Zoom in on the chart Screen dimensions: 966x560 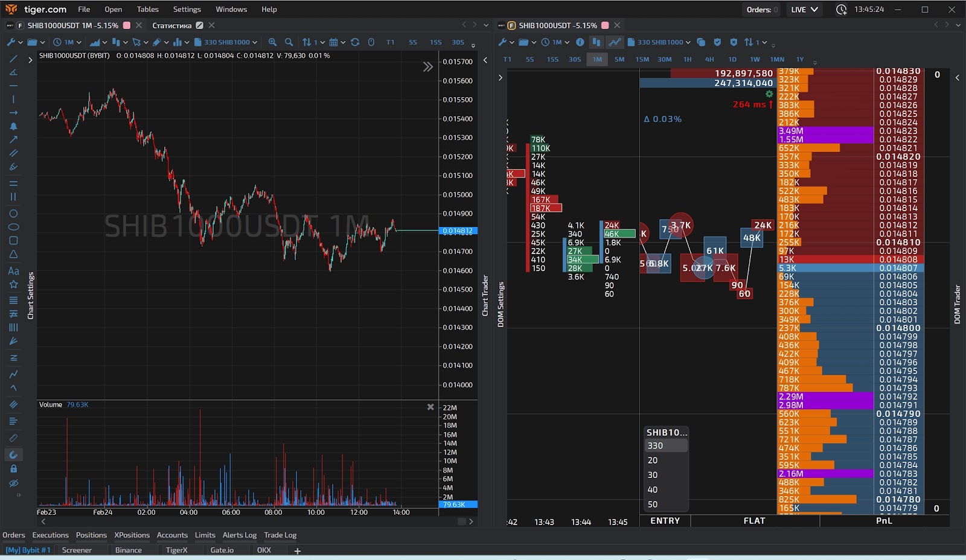pyautogui.click(x=272, y=42)
